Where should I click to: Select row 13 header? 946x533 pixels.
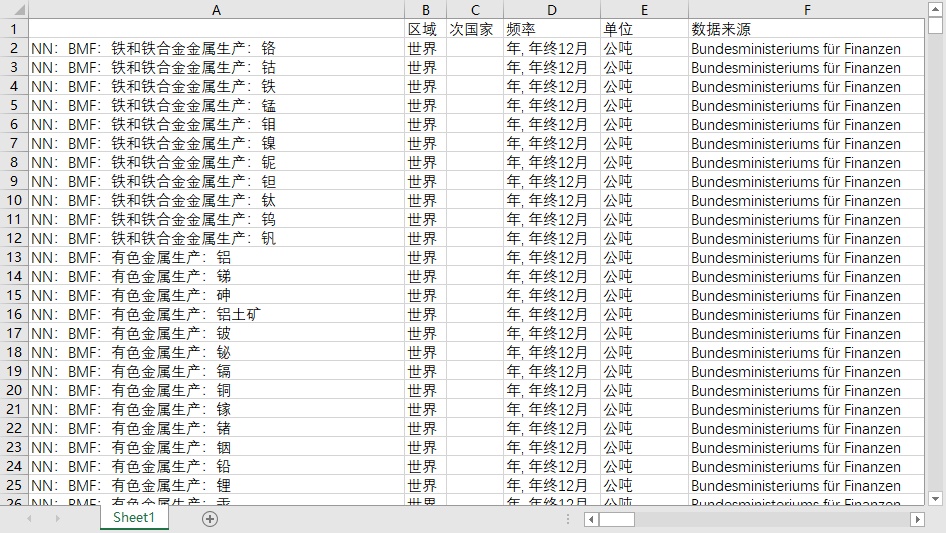(14, 257)
